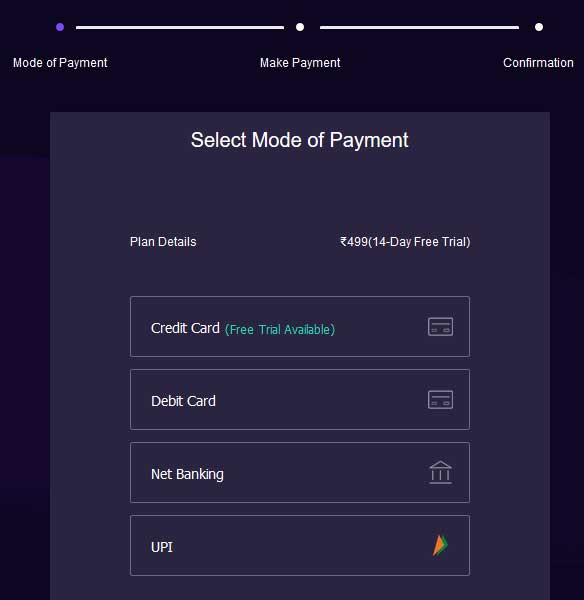
Task: Click the Make Payment step label
Action: pos(300,63)
